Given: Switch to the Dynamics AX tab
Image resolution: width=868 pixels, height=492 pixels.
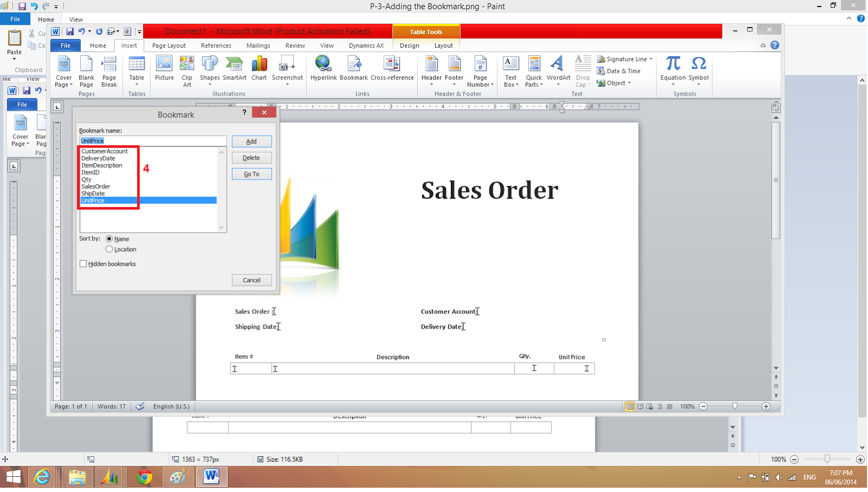Looking at the screenshot, I should point(366,46).
